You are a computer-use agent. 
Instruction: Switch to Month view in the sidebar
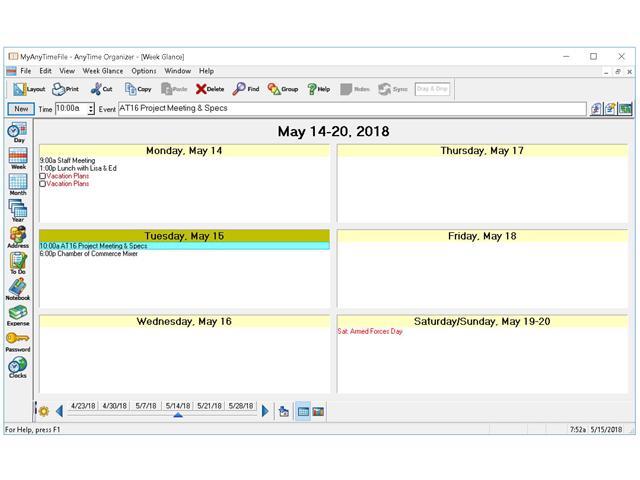coord(18,184)
